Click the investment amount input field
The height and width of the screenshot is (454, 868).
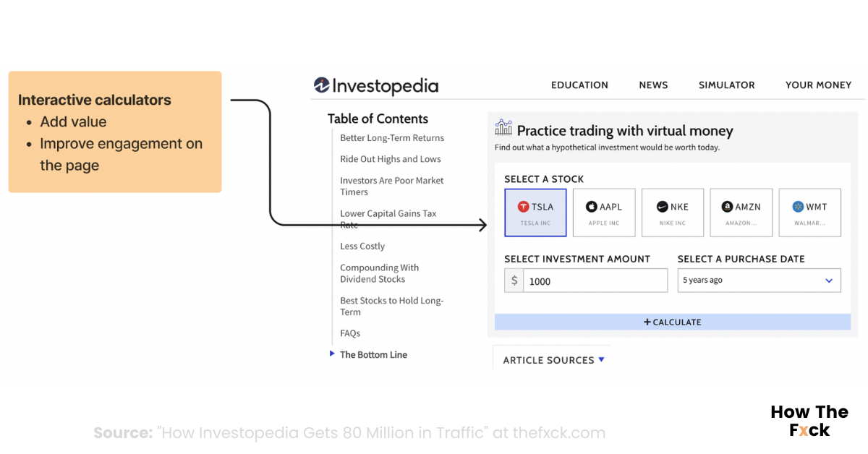point(595,281)
